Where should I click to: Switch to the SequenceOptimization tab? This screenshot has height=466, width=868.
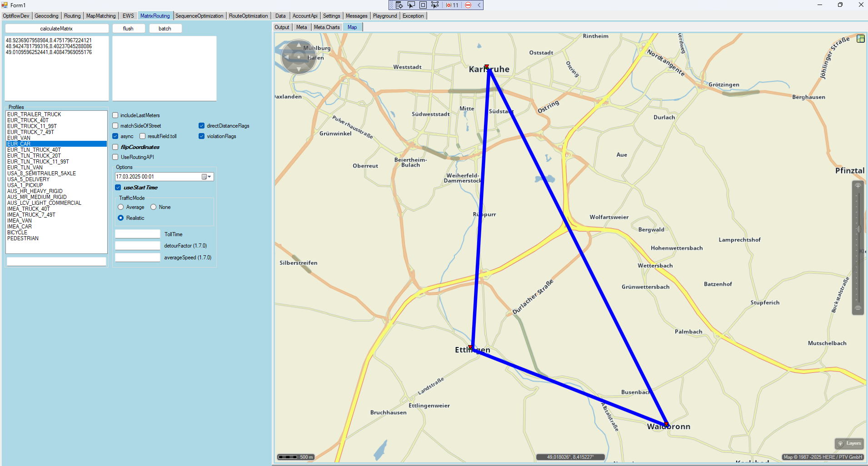point(199,16)
